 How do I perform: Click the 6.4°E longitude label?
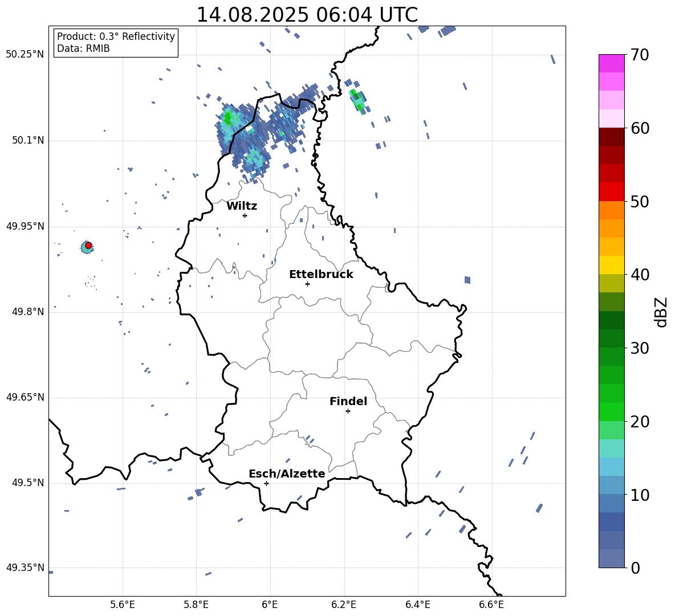pyautogui.click(x=417, y=605)
